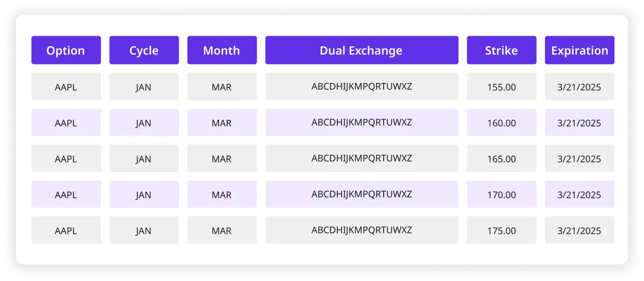Image resolution: width=644 pixels, height=281 pixels.
Task: Click the Option column header
Action: click(66, 50)
